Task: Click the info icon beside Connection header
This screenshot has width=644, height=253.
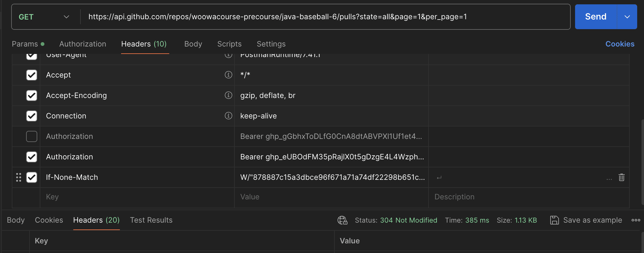Action: (228, 116)
